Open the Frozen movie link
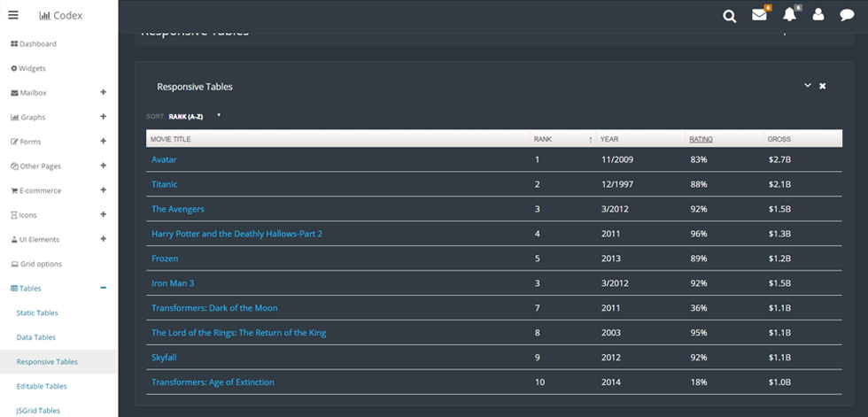 coord(165,259)
